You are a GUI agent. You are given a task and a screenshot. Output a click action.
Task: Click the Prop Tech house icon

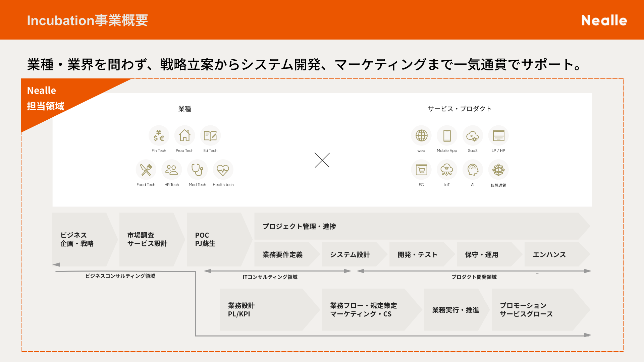(x=184, y=136)
